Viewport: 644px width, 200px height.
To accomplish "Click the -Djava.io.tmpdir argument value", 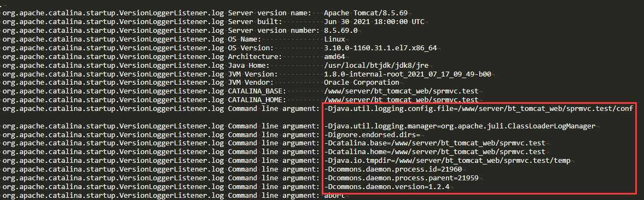I will tap(447, 160).
